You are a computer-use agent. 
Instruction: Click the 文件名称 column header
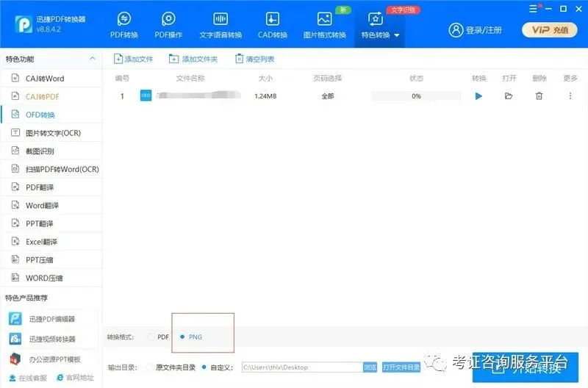pyautogui.click(x=190, y=79)
